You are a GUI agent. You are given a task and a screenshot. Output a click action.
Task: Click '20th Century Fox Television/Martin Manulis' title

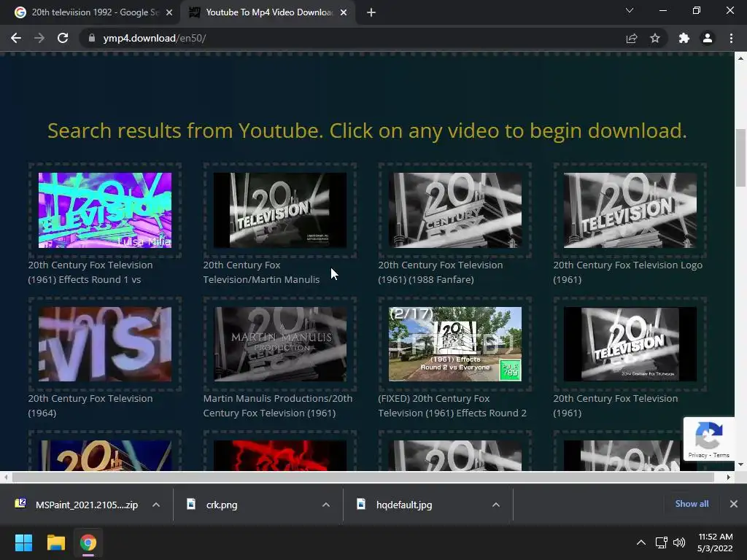tap(262, 272)
